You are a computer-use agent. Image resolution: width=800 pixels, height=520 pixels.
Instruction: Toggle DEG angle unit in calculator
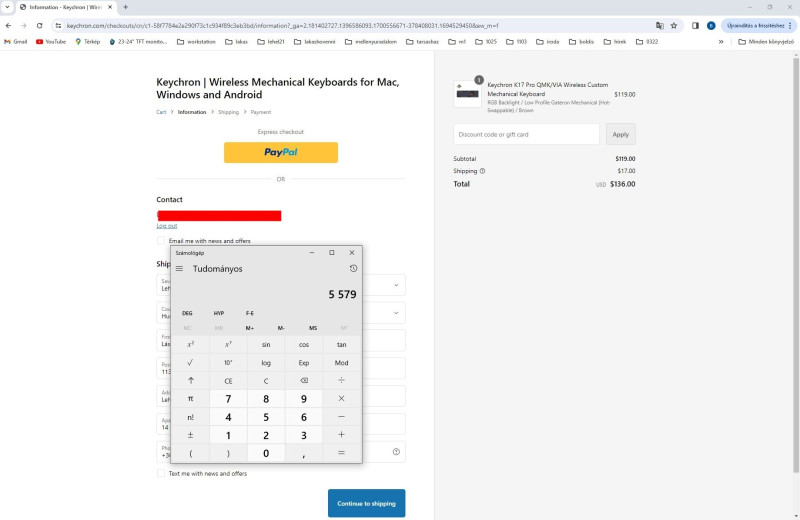point(187,313)
